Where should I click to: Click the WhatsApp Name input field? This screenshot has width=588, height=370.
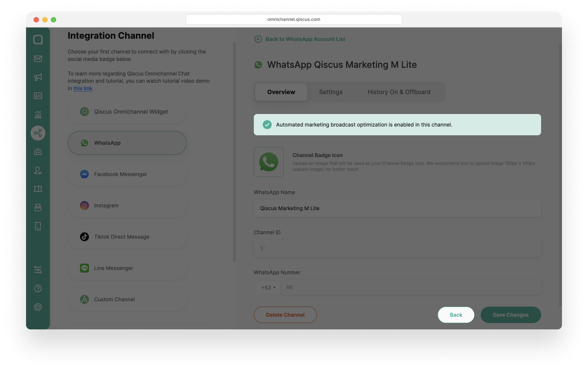click(x=397, y=208)
